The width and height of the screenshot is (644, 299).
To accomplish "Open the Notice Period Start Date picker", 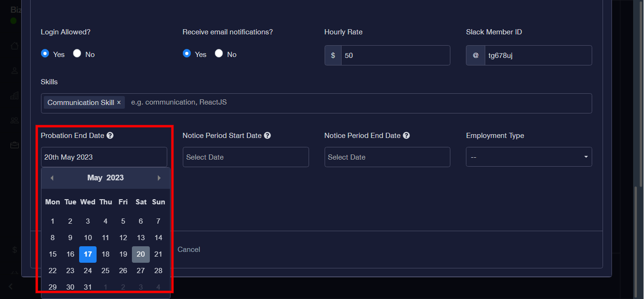I will [x=245, y=157].
